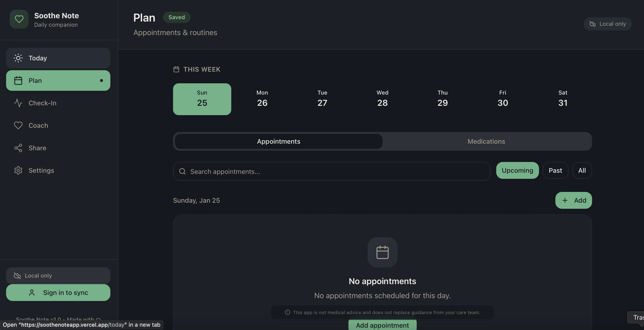
Task: Focus the Search appointments field
Action: click(x=332, y=171)
